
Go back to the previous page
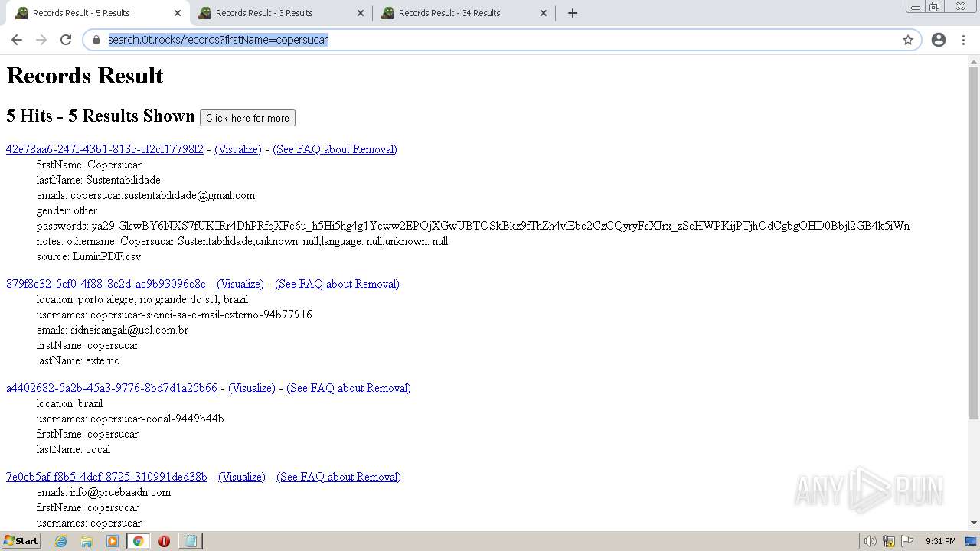[x=17, y=40]
